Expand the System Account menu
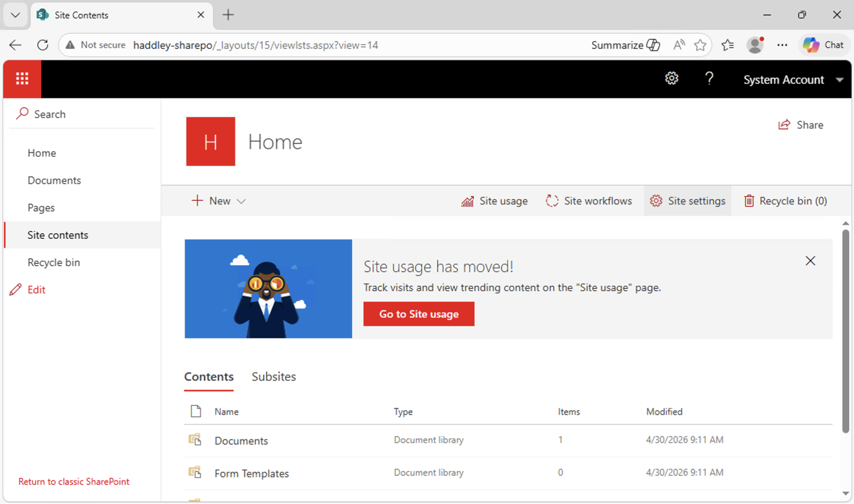 793,80
